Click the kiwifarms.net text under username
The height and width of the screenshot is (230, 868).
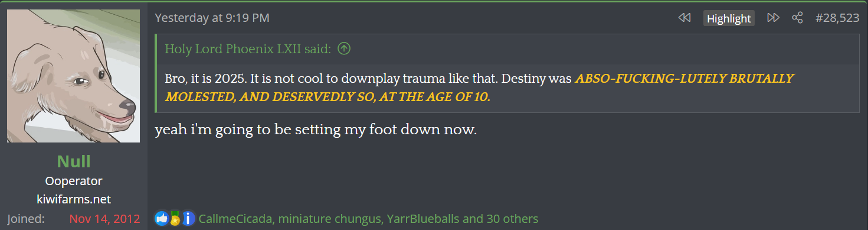74,199
